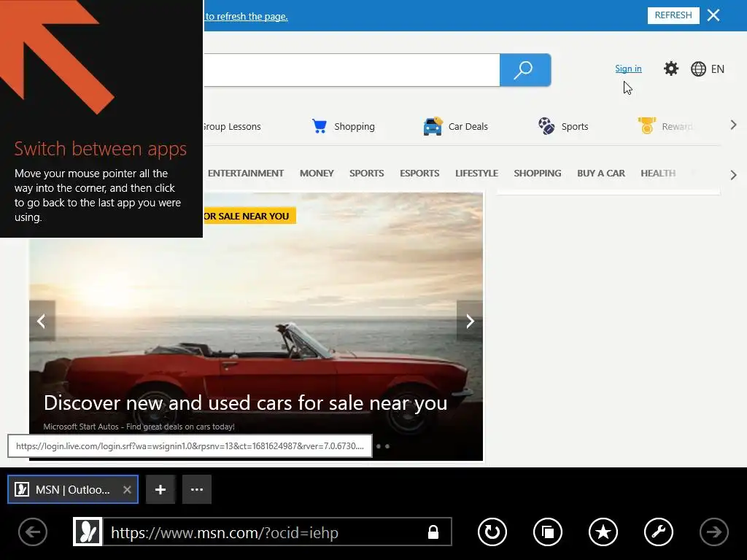Click the REFRESH button in blue banner

(x=673, y=15)
